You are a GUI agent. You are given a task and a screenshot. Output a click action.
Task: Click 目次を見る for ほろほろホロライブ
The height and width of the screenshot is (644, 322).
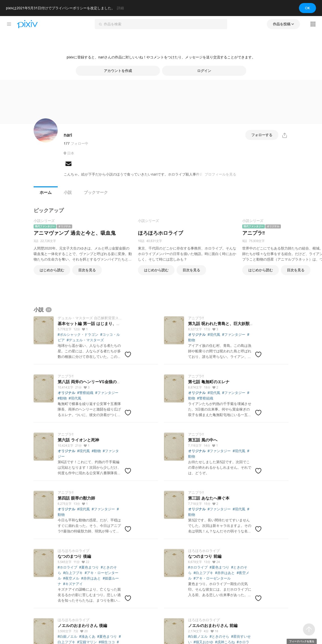[191, 270]
